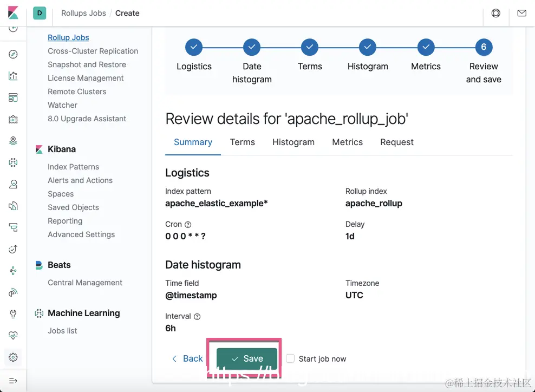Click the rollup index value apache_rollup
Screen dimensions: 535x392
(374, 204)
